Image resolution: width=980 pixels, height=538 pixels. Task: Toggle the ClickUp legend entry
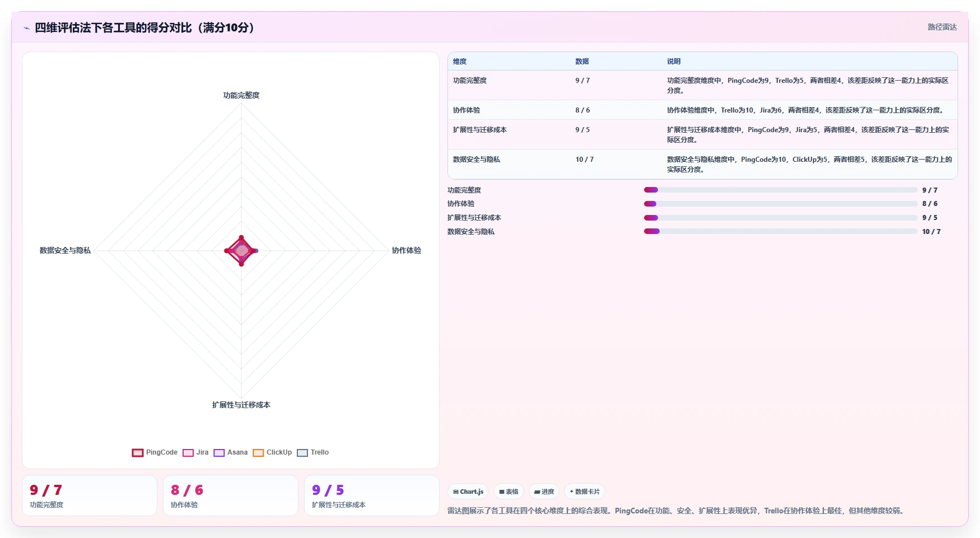(x=272, y=452)
